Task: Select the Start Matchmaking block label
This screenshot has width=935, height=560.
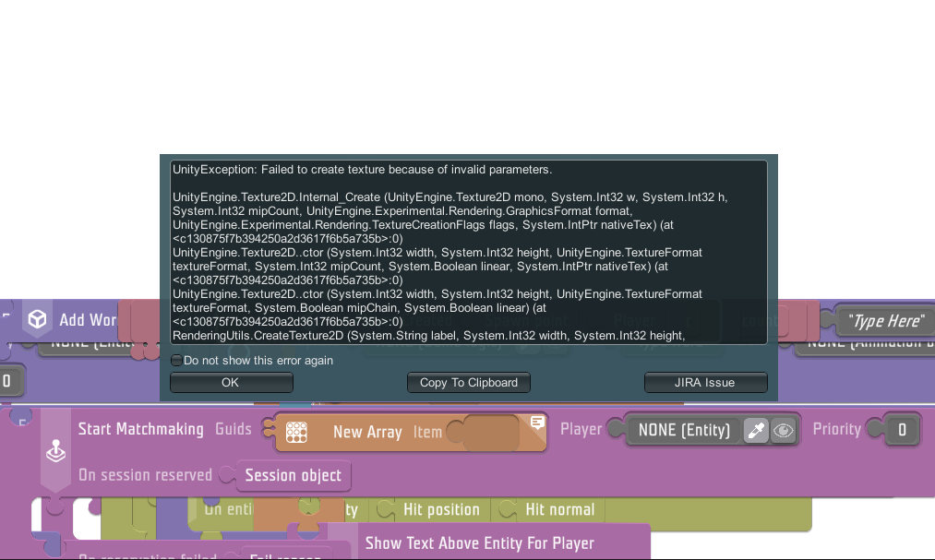Action: [x=140, y=429]
